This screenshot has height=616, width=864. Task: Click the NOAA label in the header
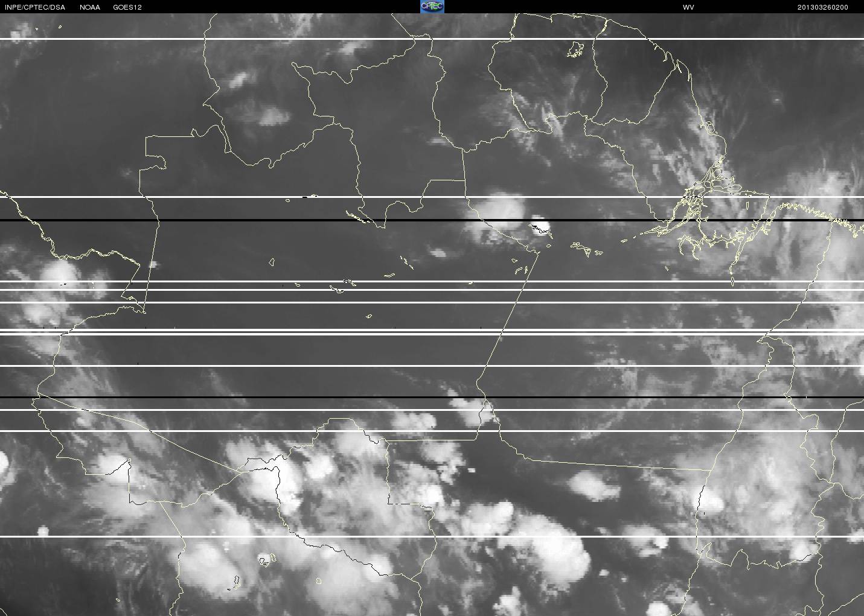(x=90, y=7)
